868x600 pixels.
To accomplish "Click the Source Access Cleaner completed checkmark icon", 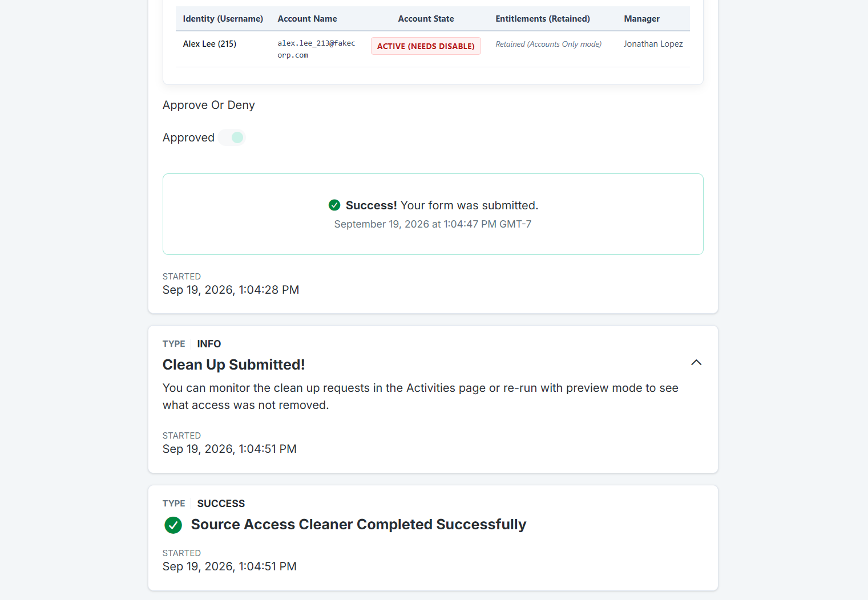I will (x=173, y=525).
